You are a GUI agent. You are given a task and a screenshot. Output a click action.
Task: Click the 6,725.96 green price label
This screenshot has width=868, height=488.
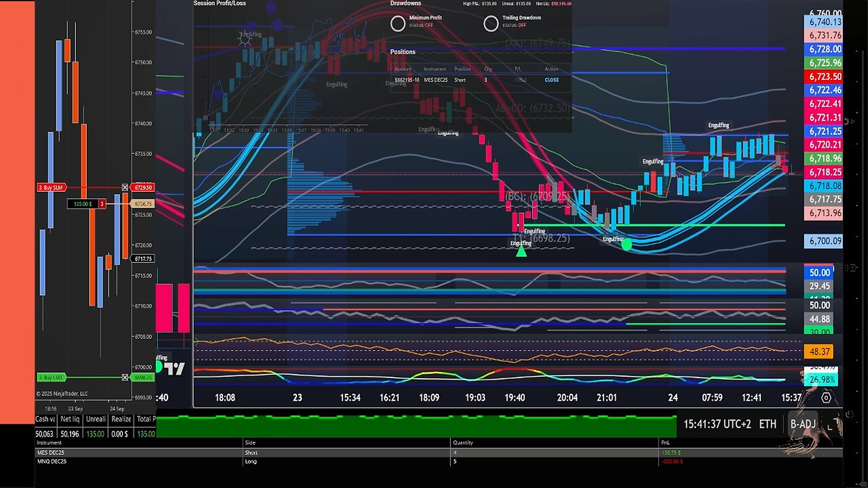point(825,62)
